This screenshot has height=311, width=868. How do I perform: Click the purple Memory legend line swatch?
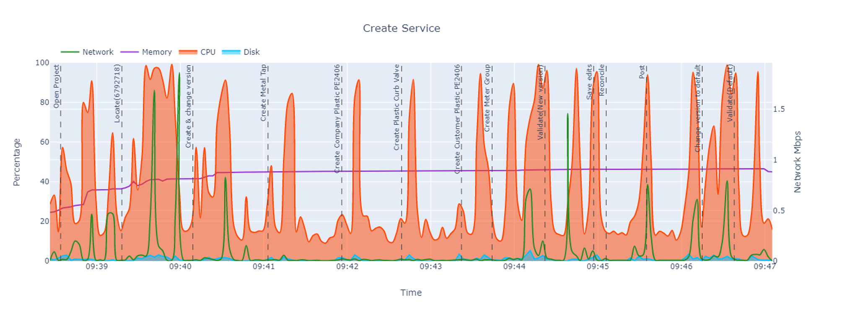(x=129, y=52)
